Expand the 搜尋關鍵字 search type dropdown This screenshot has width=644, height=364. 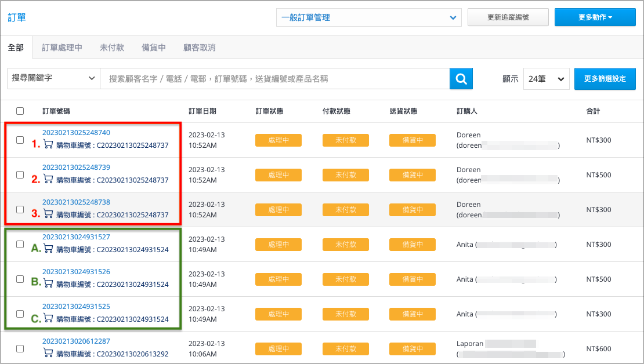click(54, 78)
